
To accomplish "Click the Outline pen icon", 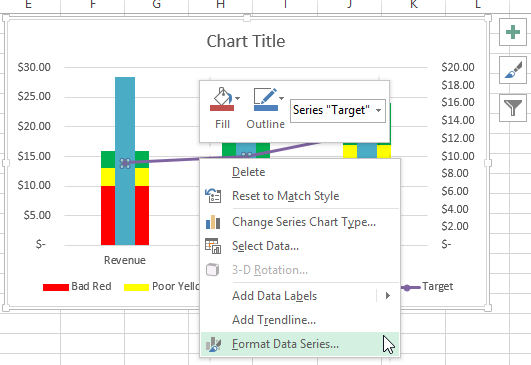I will [266, 99].
